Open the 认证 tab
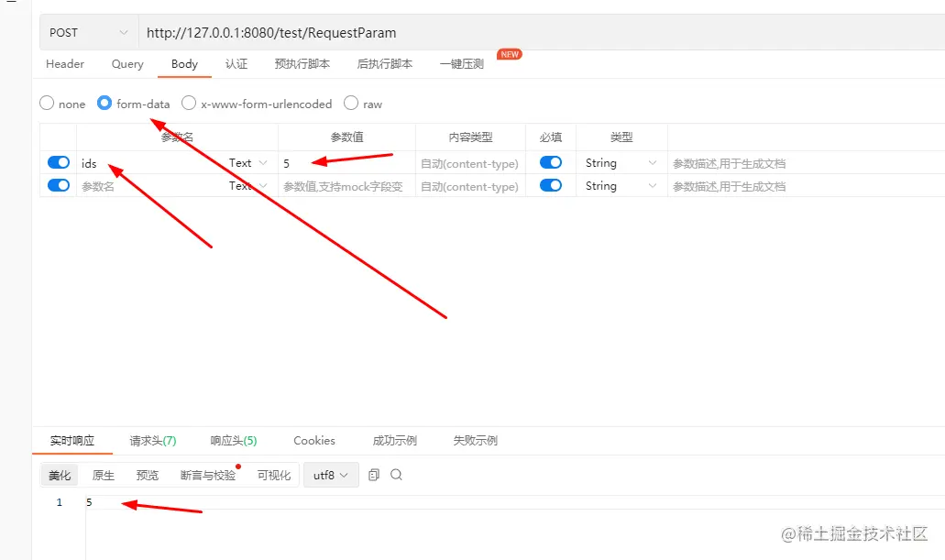Screen dimensions: 945x560 point(236,64)
